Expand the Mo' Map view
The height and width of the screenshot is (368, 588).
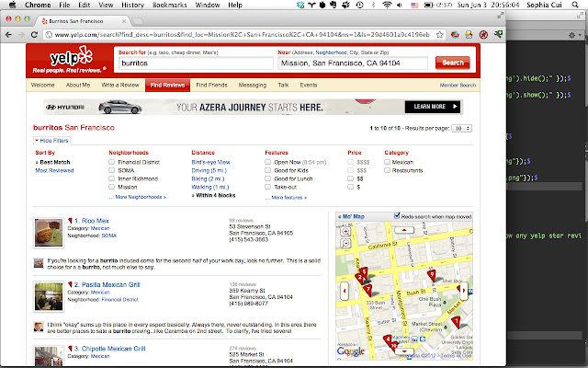pyautogui.click(x=351, y=216)
